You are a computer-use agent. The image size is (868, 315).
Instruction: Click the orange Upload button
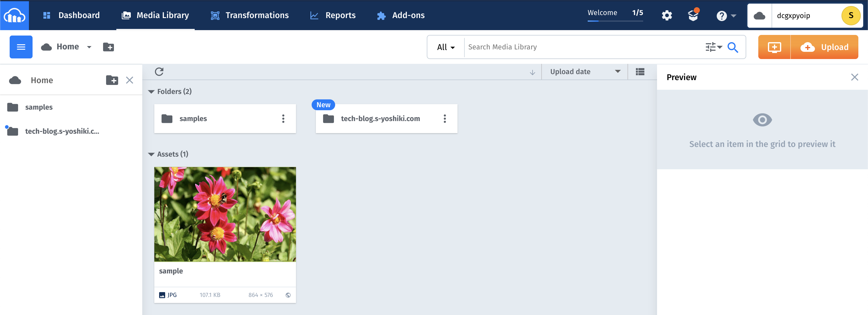coord(824,47)
